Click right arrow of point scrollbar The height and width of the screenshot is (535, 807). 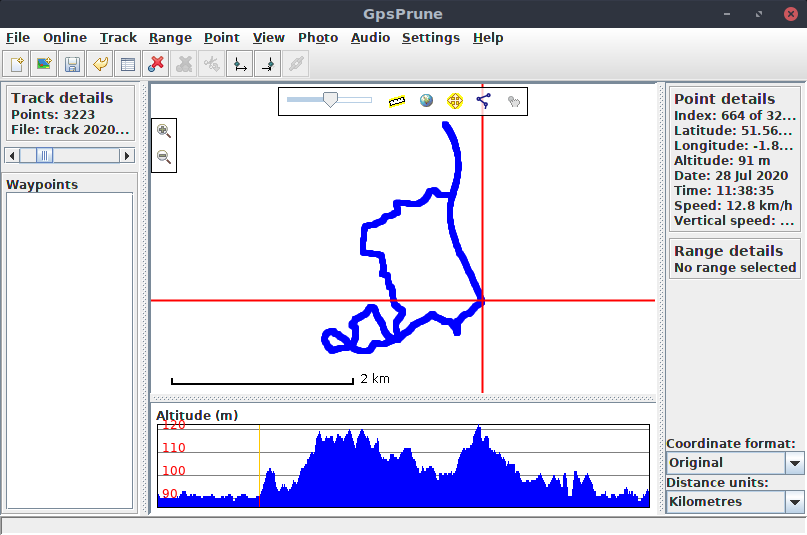point(127,155)
